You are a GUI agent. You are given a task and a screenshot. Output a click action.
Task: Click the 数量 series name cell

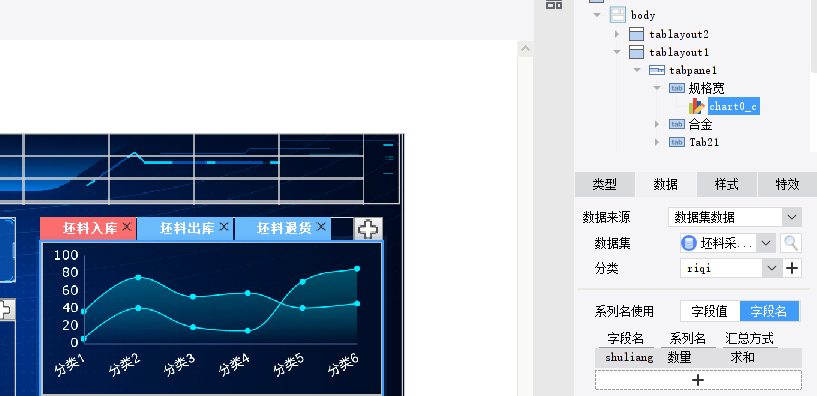(679, 357)
